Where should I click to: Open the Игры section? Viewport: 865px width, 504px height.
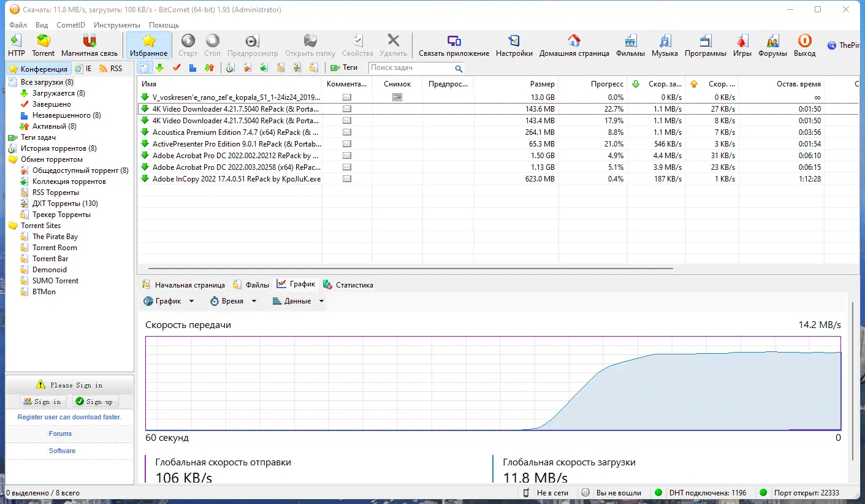[742, 45]
